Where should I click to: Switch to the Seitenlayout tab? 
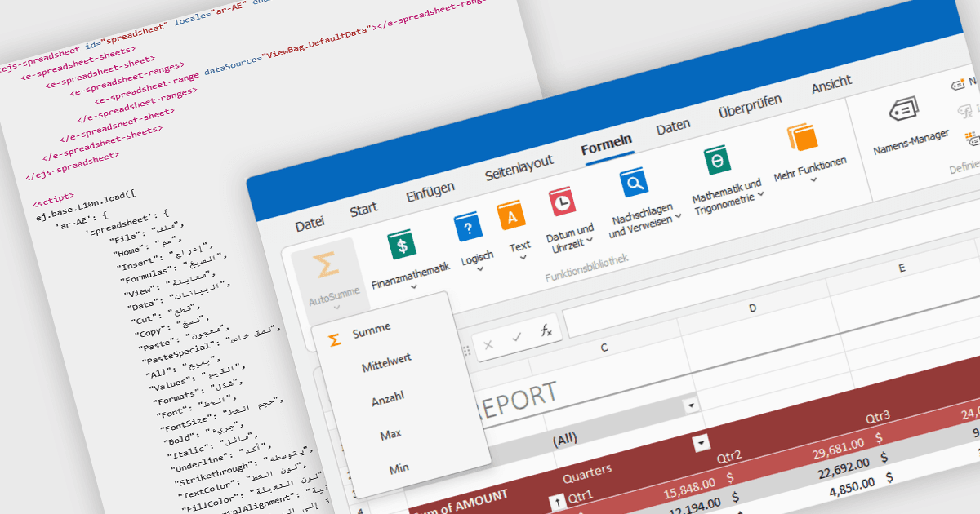click(519, 169)
